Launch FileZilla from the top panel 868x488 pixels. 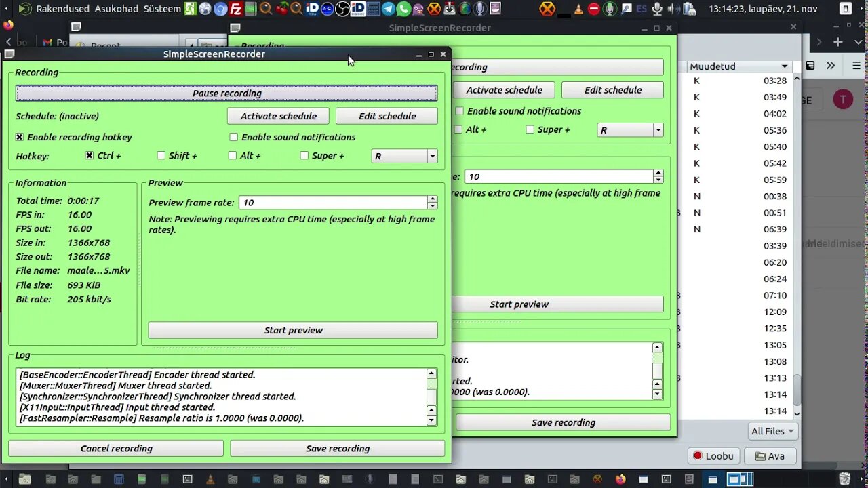coord(236,9)
